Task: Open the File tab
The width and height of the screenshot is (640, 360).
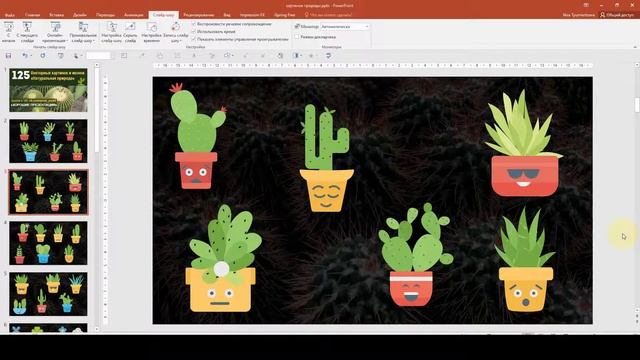Action: pos(10,15)
